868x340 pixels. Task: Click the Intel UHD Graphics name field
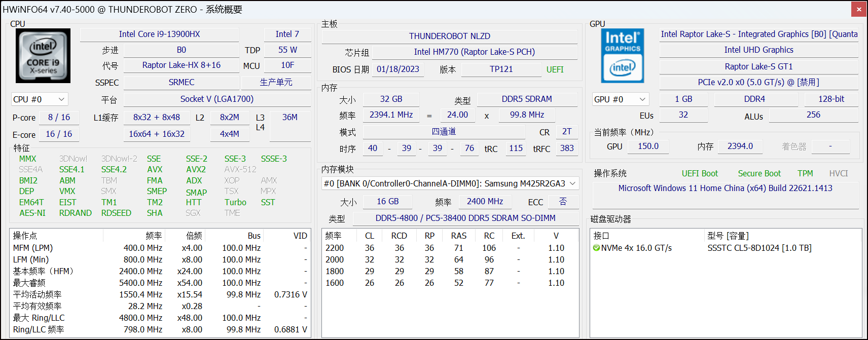[x=758, y=50]
